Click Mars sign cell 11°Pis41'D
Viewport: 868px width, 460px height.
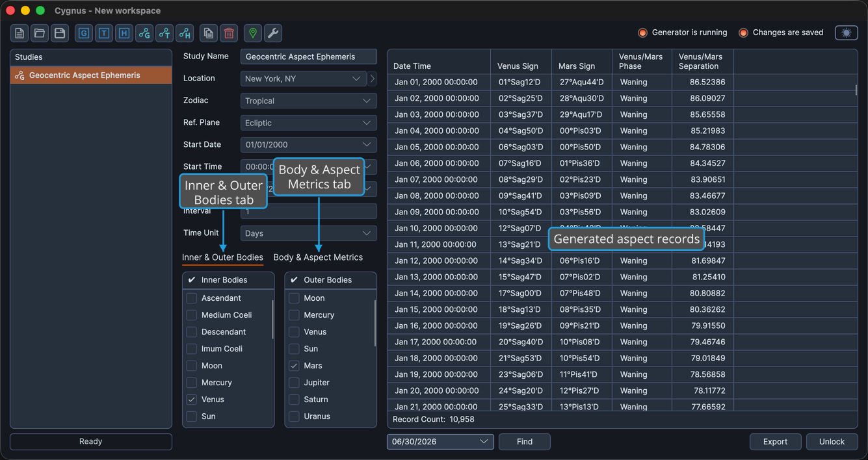click(581, 375)
